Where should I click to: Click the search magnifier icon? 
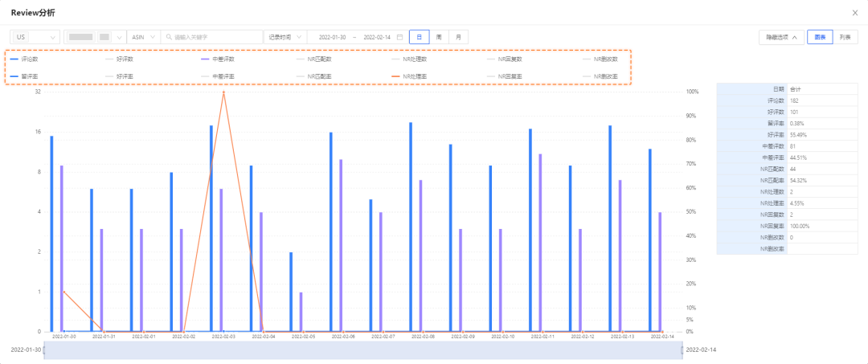pos(168,37)
